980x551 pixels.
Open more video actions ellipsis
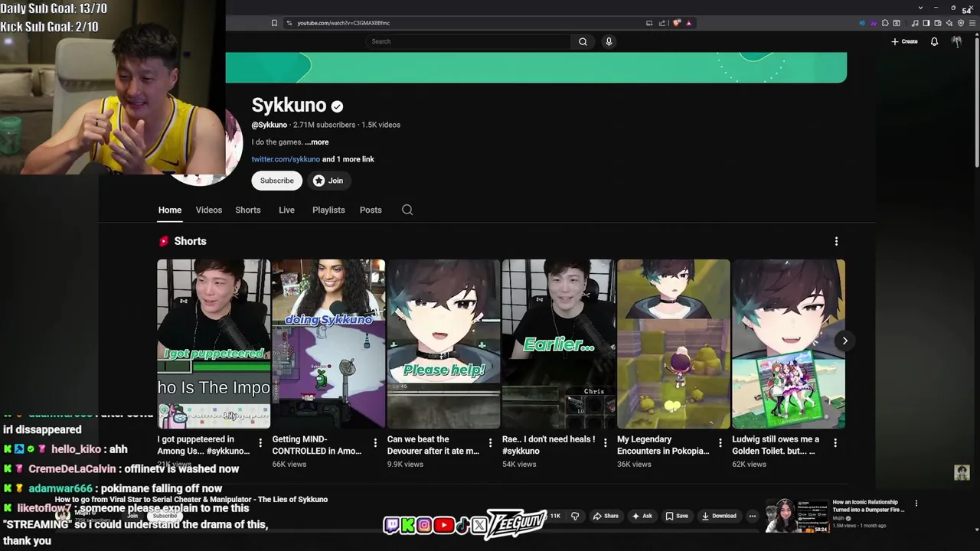click(x=752, y=516)
